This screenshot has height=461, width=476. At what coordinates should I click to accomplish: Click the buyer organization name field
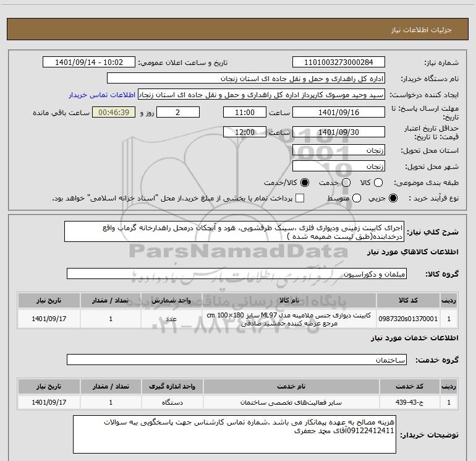coord(246,79)
